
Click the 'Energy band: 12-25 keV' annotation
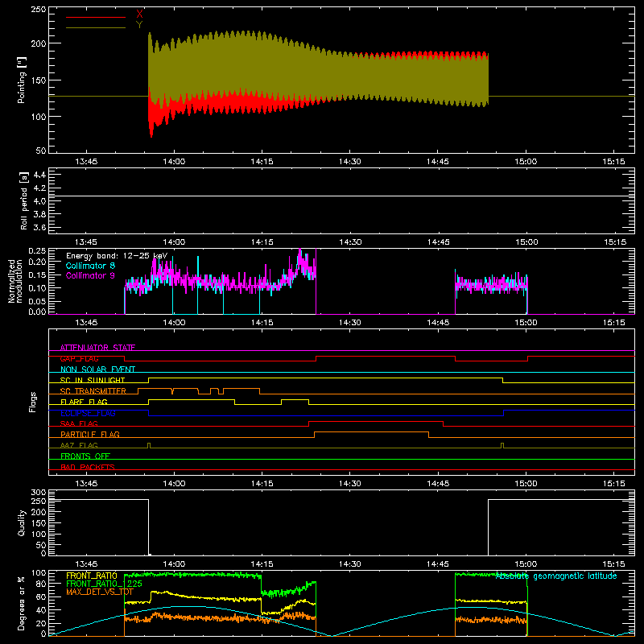click(117, 256)
